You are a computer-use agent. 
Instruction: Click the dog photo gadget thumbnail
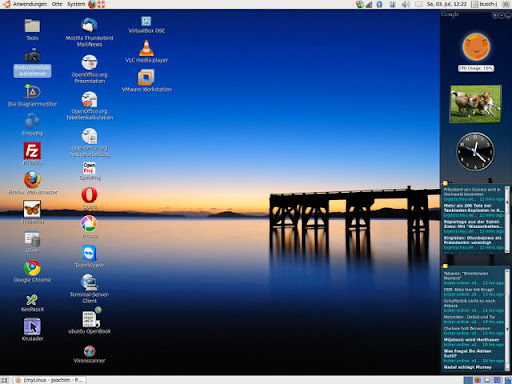(476, 104)
